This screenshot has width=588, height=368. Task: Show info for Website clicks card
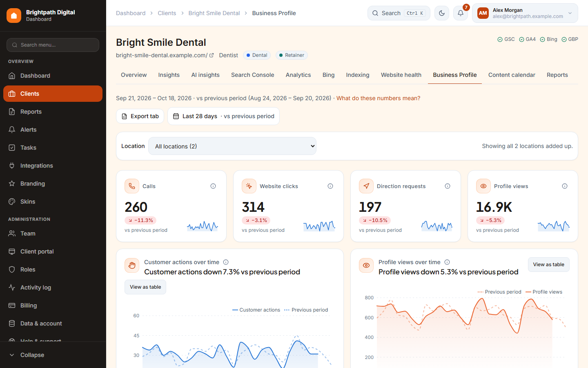point(330,186)
